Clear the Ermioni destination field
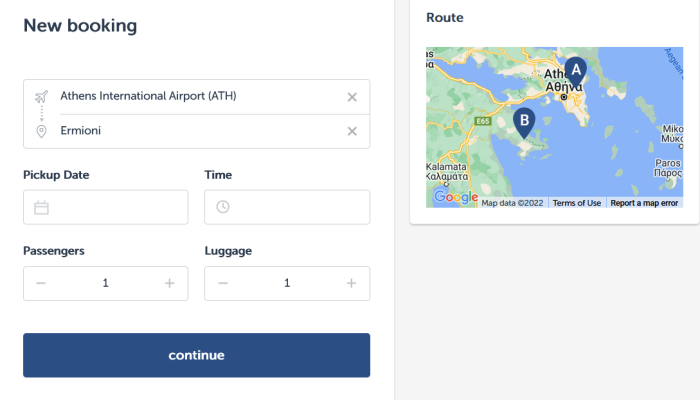 click(x=352, y=131)
